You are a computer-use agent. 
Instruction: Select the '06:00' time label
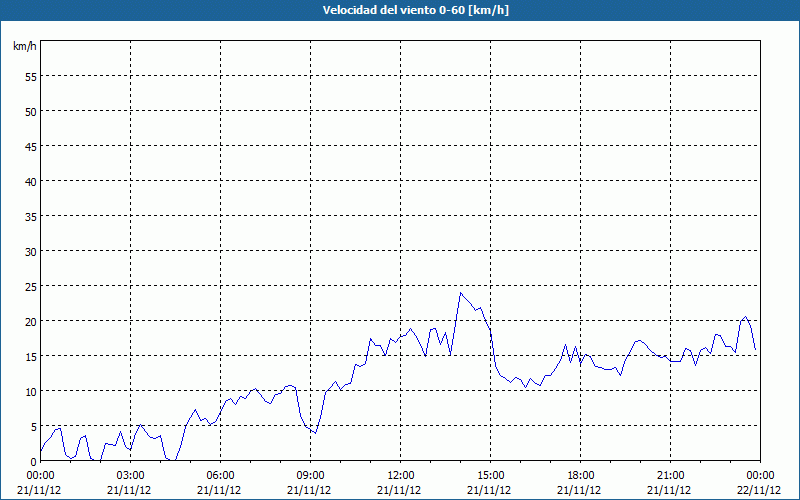220,476
